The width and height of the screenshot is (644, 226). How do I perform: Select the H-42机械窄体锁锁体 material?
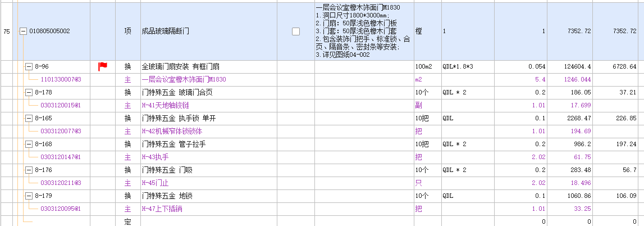172,132
